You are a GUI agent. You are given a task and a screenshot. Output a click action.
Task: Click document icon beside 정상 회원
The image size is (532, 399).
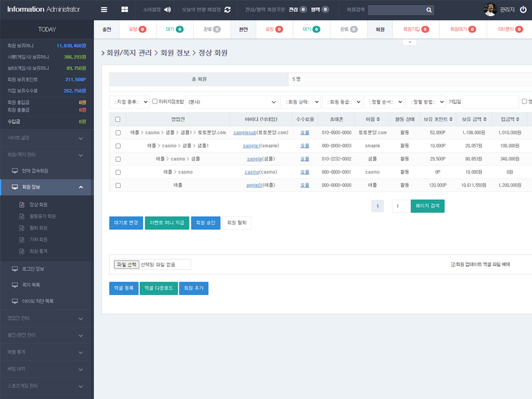point(22,205)
